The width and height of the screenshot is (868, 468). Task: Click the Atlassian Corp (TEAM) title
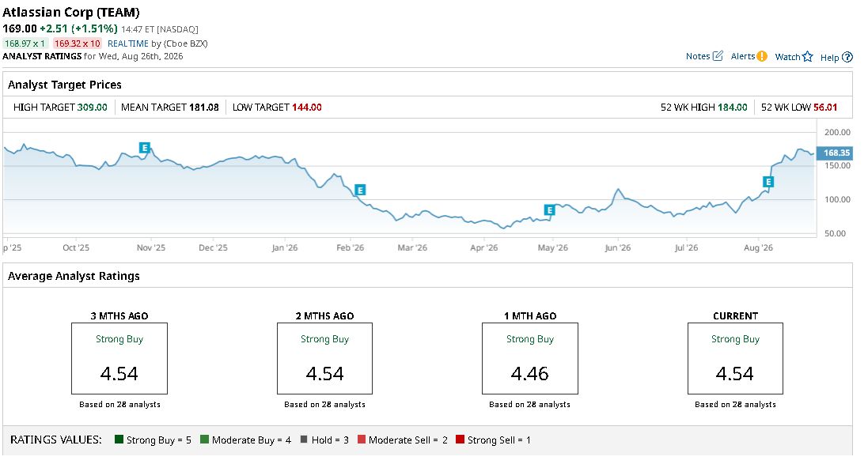(71, 12)
